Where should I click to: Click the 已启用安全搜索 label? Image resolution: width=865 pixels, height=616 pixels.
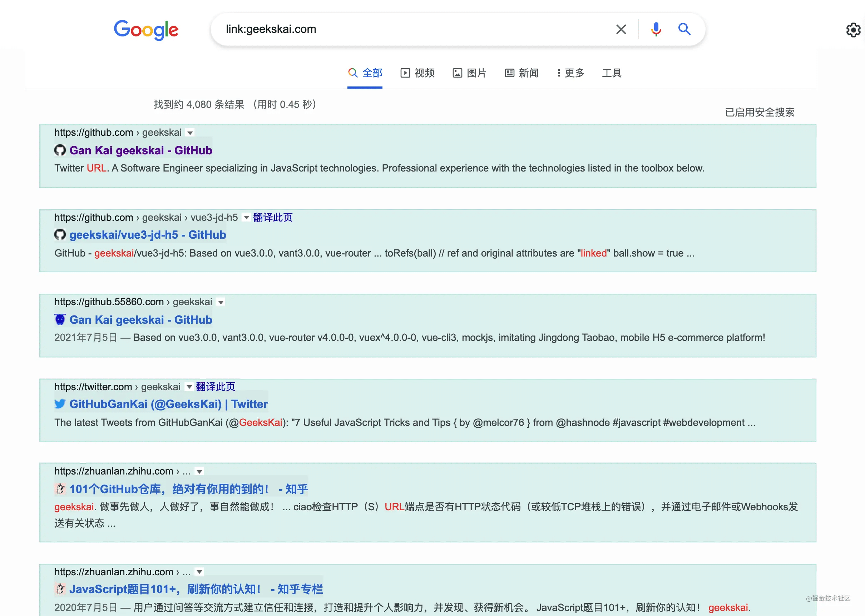[760, 112]
